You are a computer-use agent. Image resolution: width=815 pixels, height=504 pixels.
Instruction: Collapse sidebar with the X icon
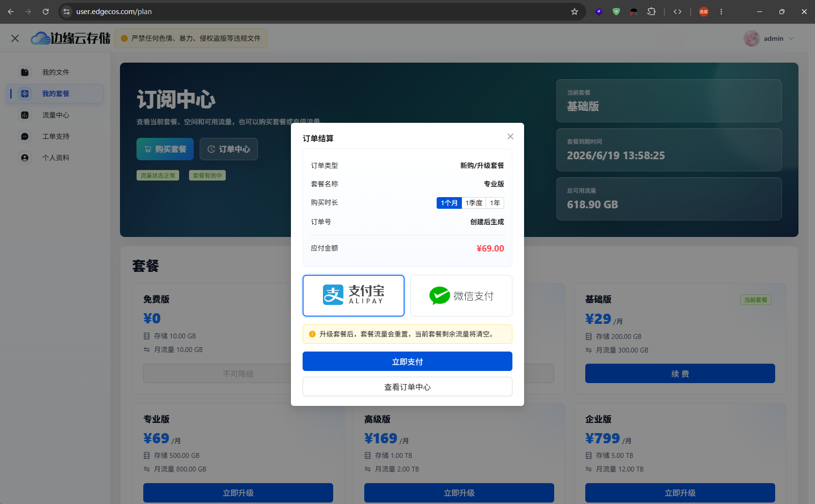pyautogui.click(x=15, y=38)
